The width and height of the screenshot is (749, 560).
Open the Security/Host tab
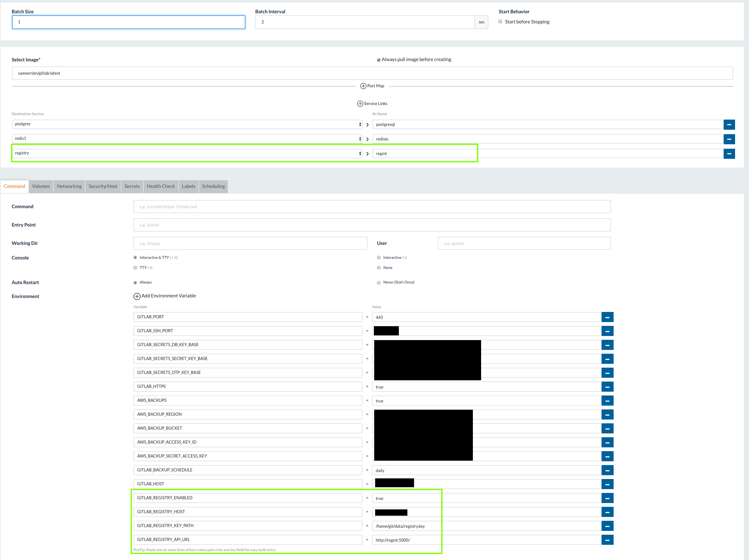coord(103,186)
